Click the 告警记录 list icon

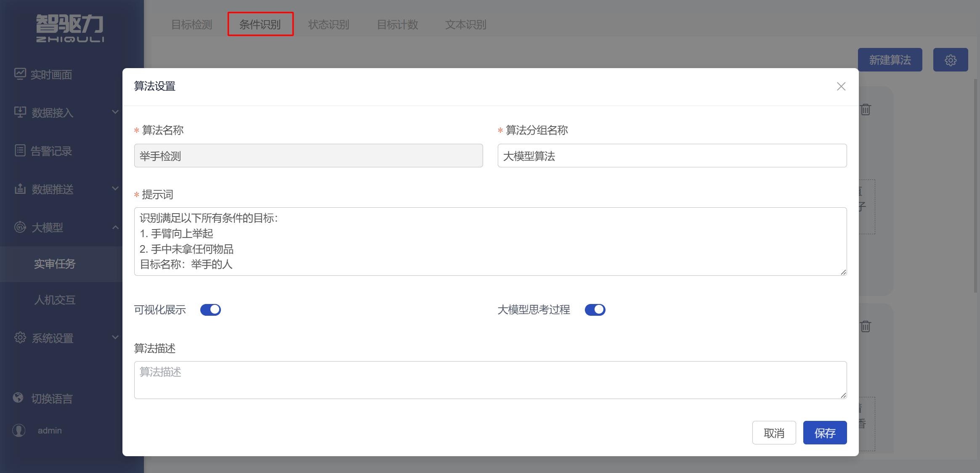click(x=20, y=151)
